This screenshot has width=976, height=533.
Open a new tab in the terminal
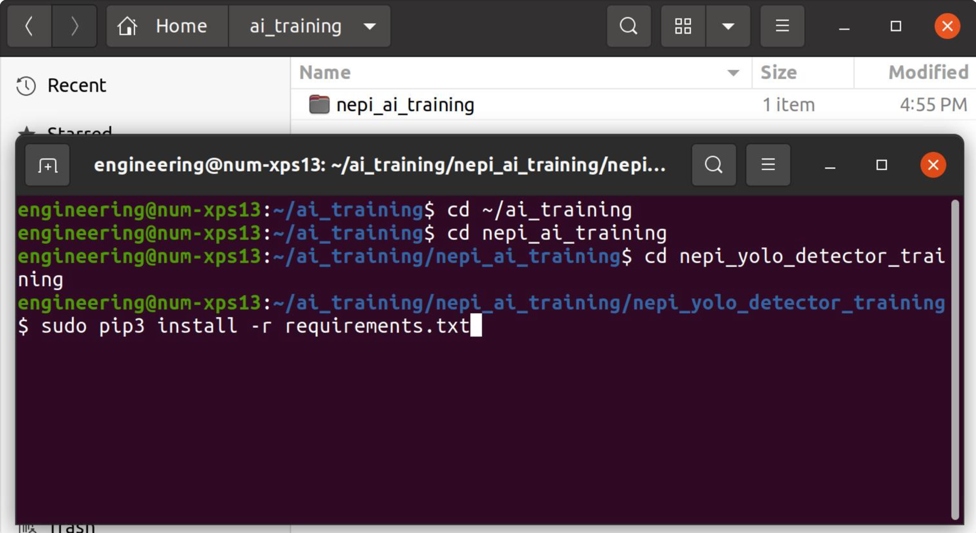point(48,166)
